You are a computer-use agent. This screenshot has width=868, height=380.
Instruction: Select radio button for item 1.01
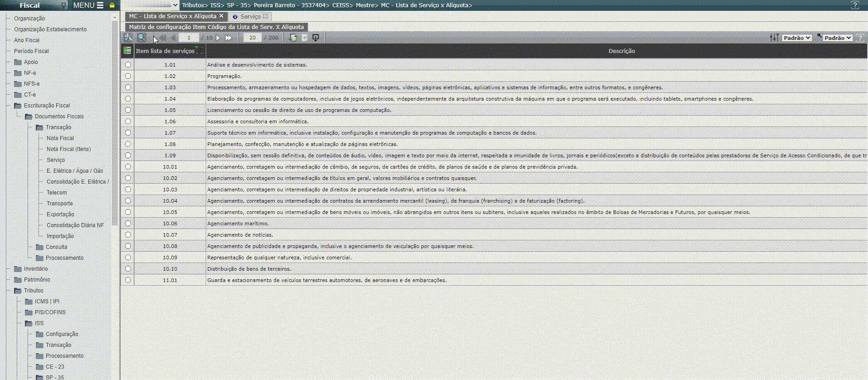click(128, 65)
